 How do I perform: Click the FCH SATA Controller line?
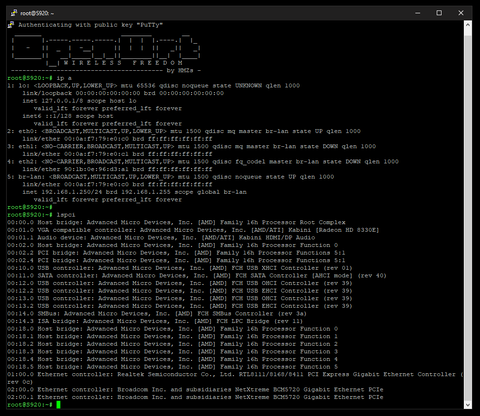click(197, 276)
